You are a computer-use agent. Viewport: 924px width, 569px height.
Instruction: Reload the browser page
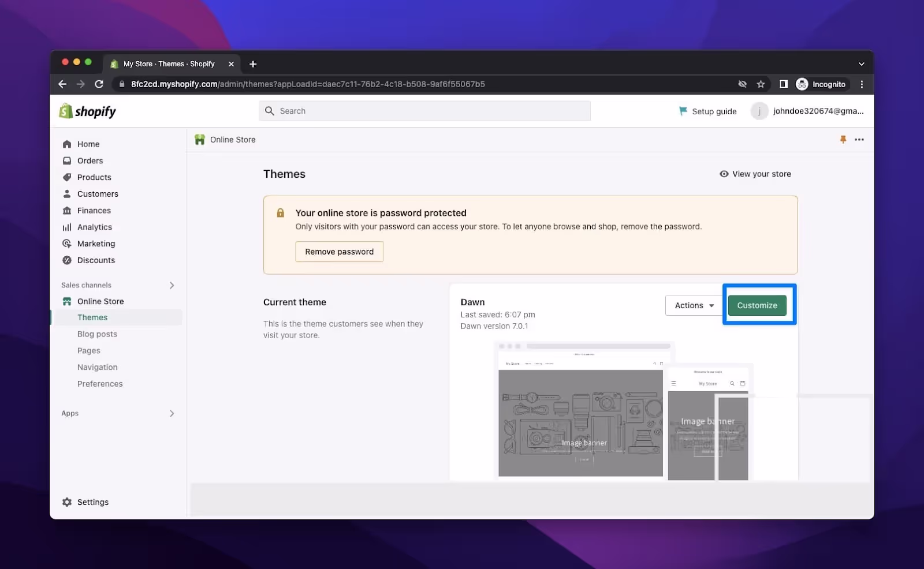99,84
